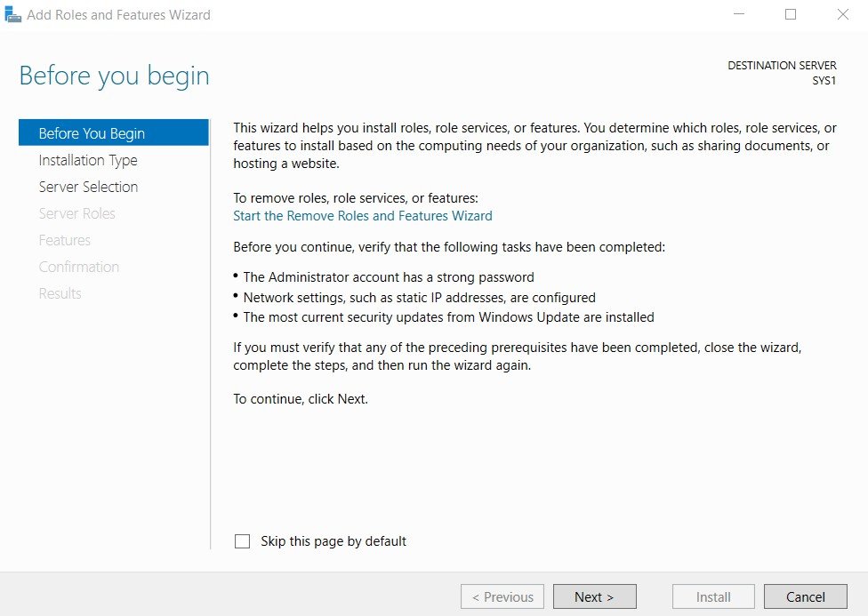This screenshot has height=616, width=868.
Task: Click 'To remove roles, role services, or features:' text
Action: coord(356,198)
